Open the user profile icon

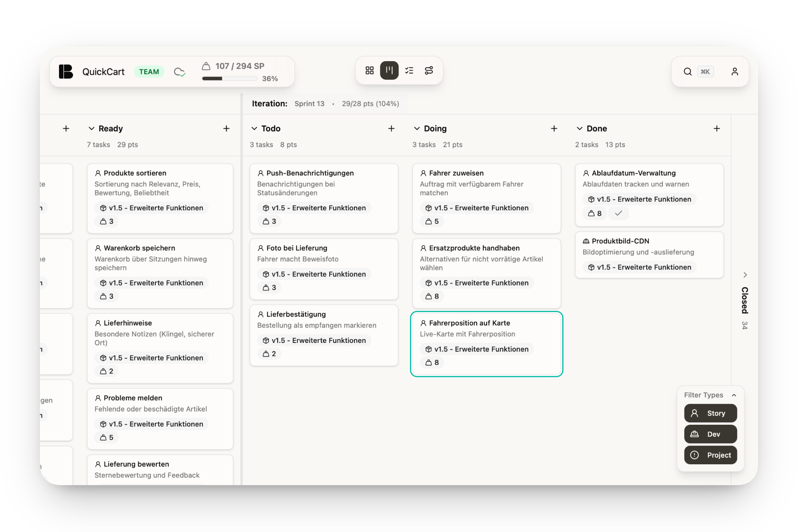tap(735, 71)
